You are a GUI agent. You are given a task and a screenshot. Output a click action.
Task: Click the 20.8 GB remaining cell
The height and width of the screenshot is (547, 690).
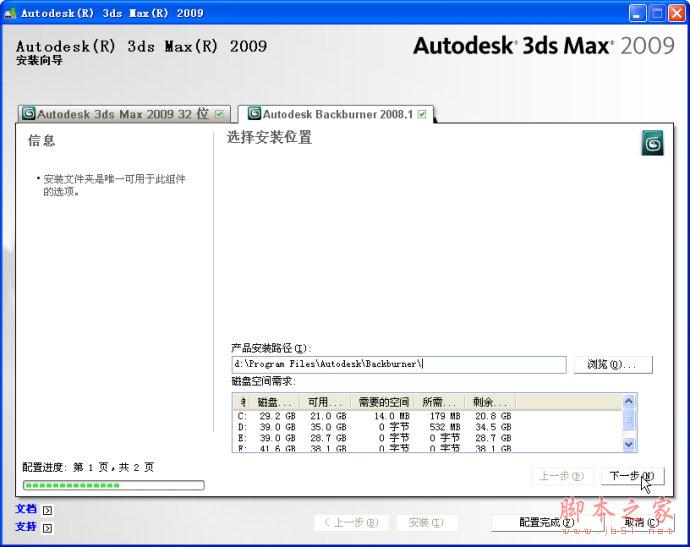click(493, 416)
